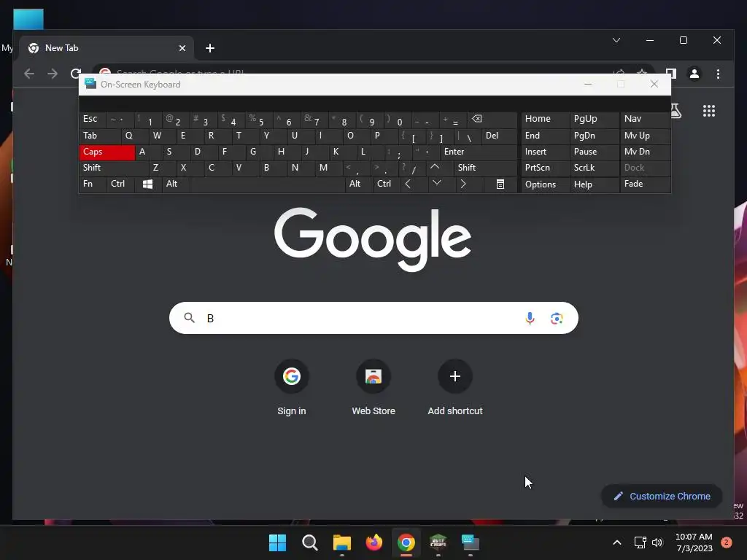Tap the PgDn key on the keyboard
Viewport: 747px width, 560px height.
click(594, 136)
